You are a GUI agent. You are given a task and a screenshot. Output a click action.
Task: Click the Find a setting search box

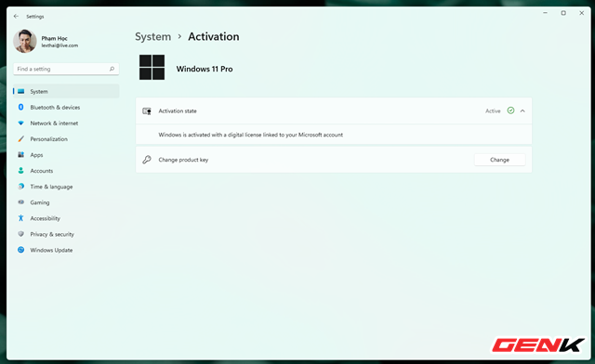point(66,69)
